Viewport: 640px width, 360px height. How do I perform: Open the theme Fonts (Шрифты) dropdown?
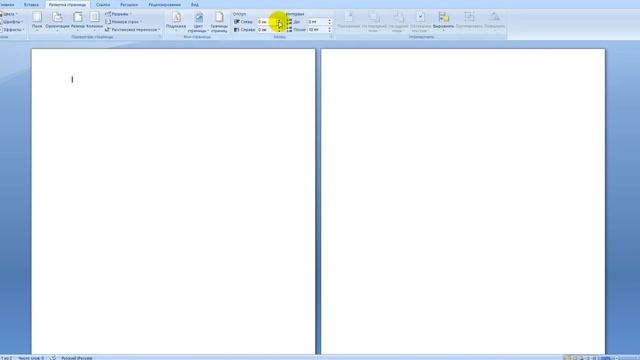[x=11, y=22]
